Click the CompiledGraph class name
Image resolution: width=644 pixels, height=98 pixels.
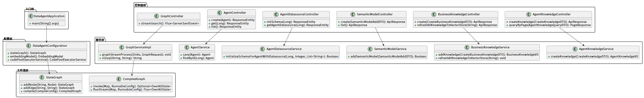[134, 79]
